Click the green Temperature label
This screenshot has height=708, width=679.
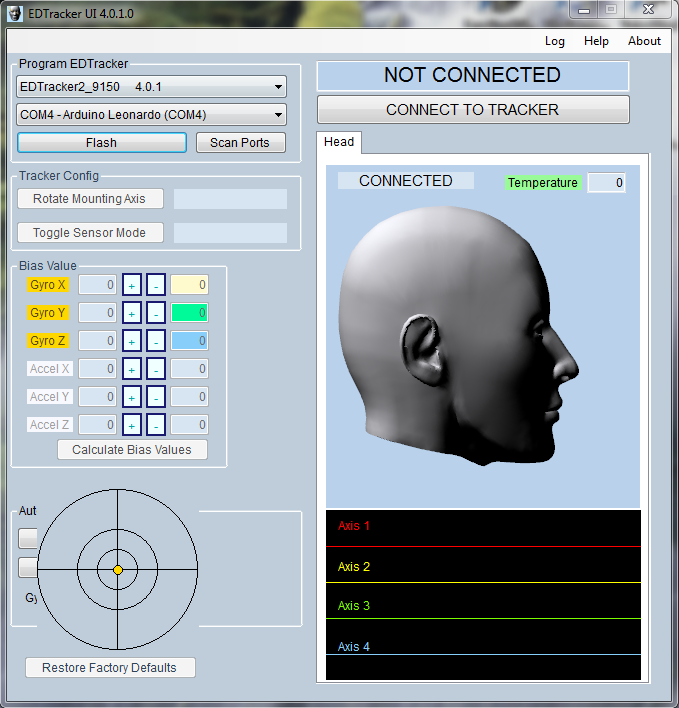tap(543, 182)
